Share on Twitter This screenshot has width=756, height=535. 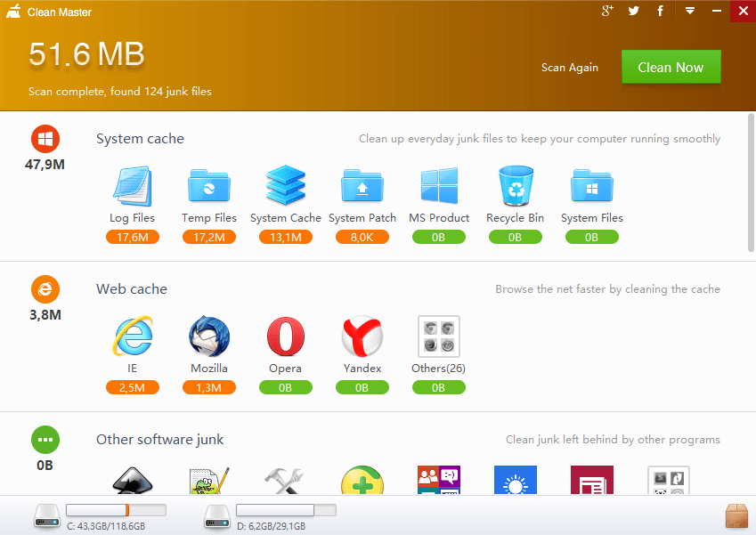point(633,11)
